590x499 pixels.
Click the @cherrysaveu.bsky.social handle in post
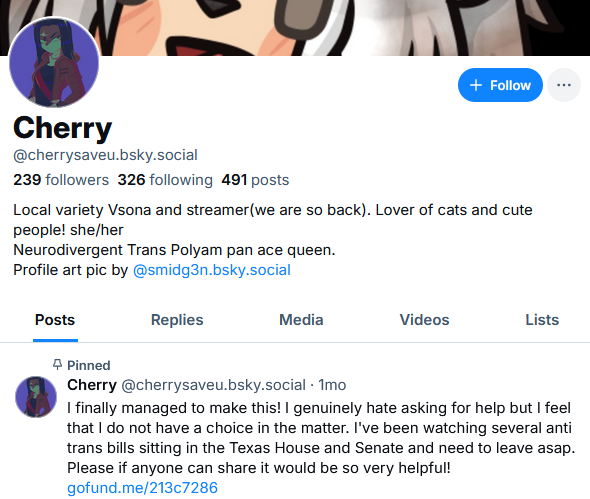click(213, 385)
